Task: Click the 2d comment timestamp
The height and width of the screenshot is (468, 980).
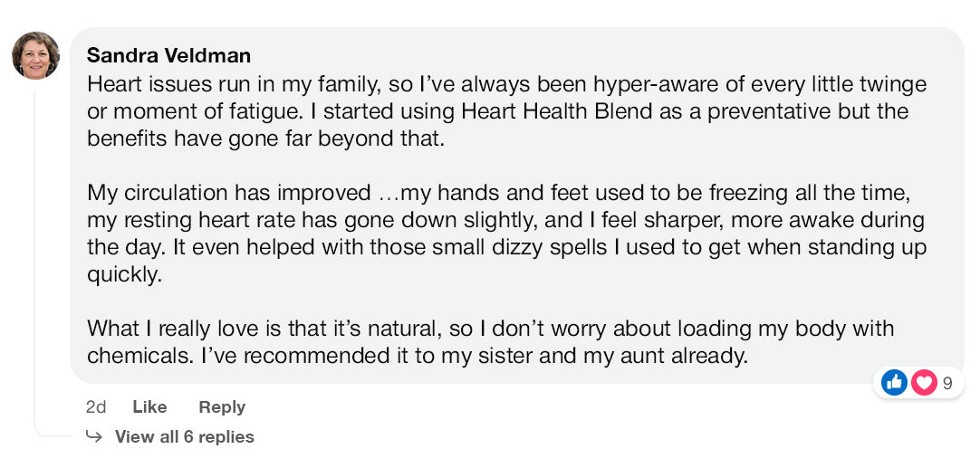Action: click(x=95, y=407)
